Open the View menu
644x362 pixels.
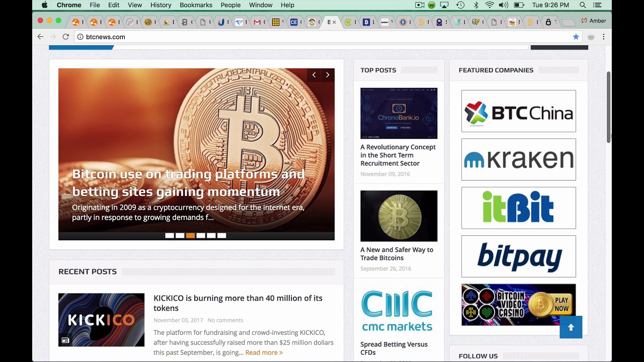135,5
